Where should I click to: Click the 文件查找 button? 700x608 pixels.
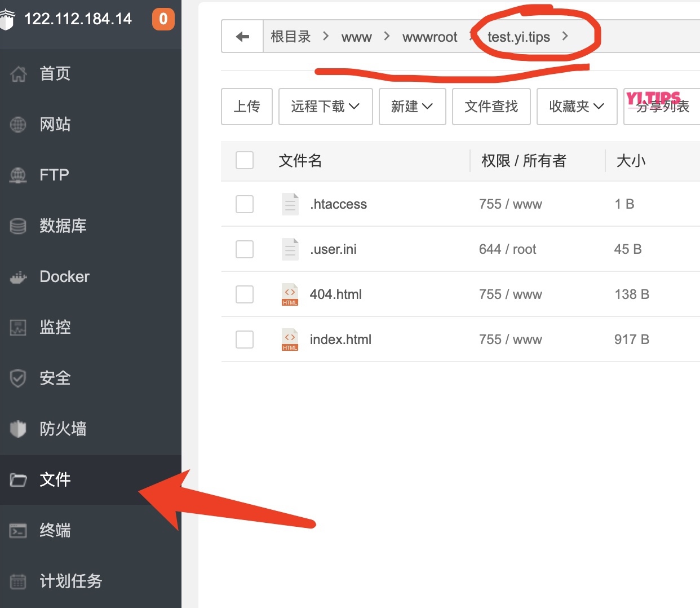tap(491, 107)
